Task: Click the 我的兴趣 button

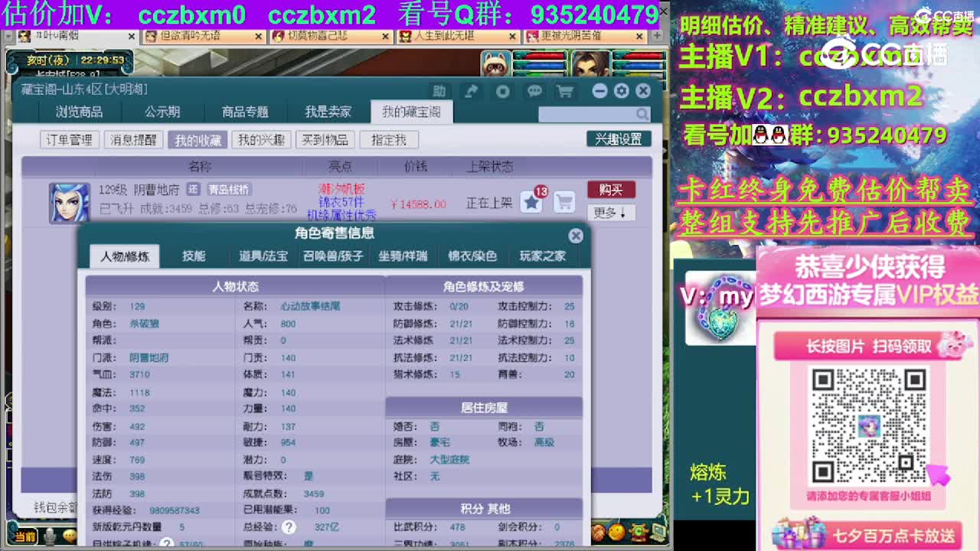Action: [x=261, y=139]
